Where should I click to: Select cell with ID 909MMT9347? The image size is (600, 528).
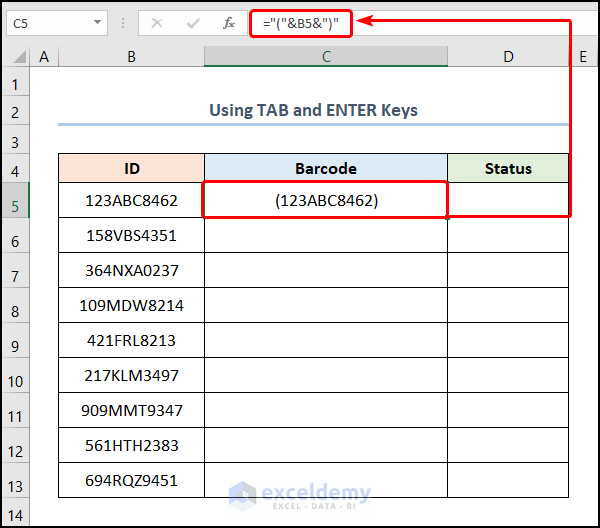tap(132, 411)
